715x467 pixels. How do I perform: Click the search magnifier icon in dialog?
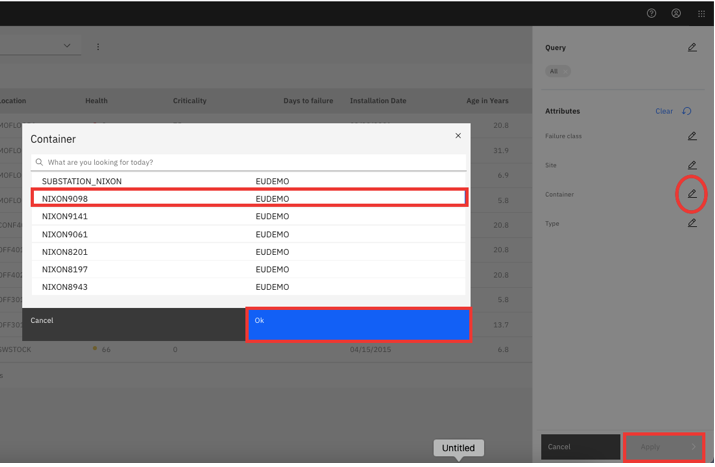(x=39, y=162)
